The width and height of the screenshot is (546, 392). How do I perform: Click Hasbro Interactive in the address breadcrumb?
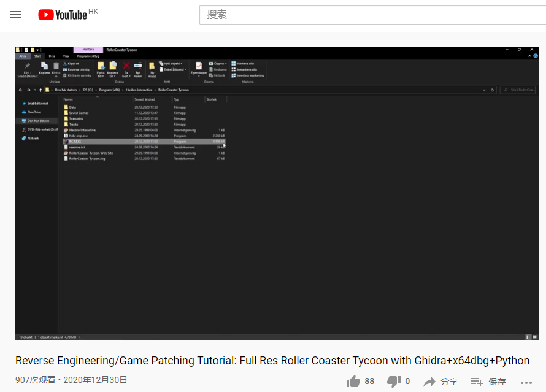(139, 90)
